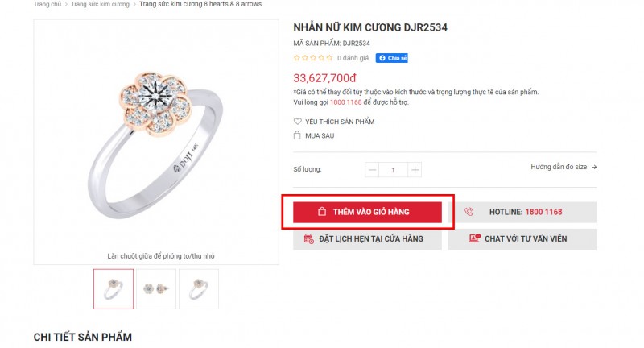Select the middle thumbnail with earrings

(x=156, y=288)
